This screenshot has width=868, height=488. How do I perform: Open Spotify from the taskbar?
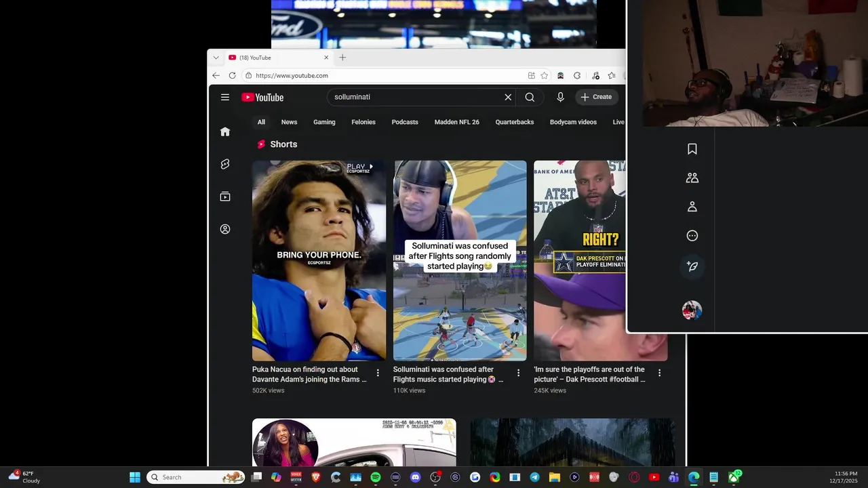[x=376, y=477]
